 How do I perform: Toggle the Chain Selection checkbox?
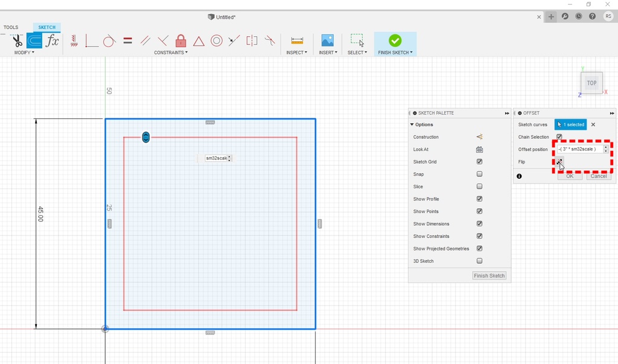point(559,137)
